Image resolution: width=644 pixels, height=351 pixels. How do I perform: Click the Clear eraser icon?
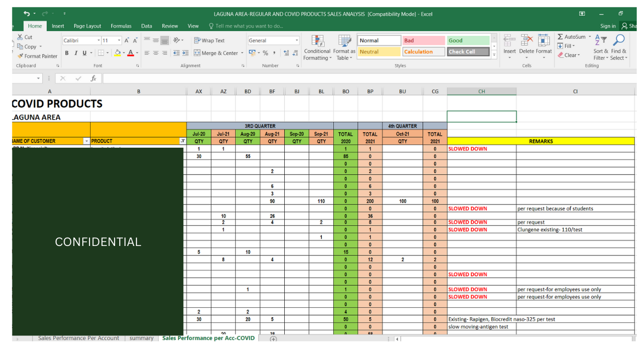(560, 55)
